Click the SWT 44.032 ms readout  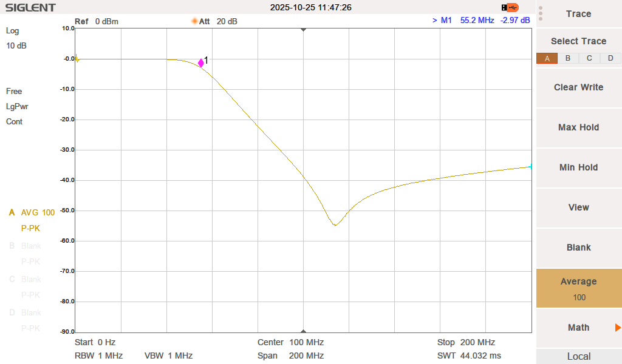[x=469, y=356]
